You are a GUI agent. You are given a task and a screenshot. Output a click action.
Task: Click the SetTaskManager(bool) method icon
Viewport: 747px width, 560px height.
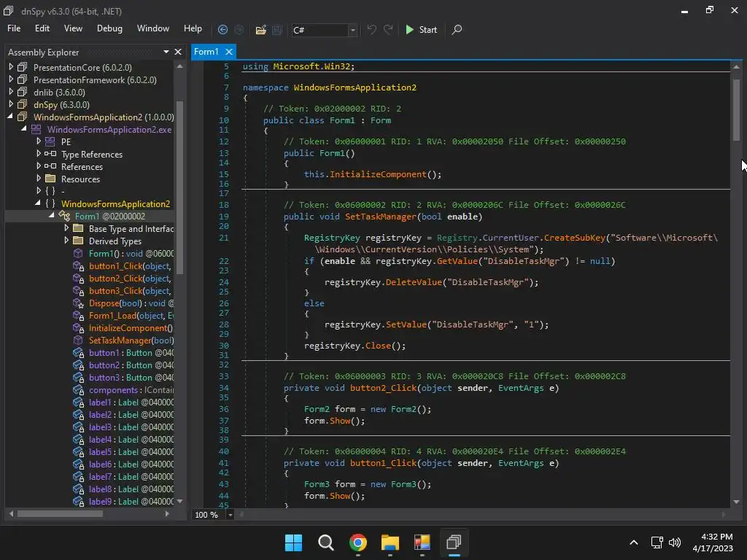click(78, 340)
